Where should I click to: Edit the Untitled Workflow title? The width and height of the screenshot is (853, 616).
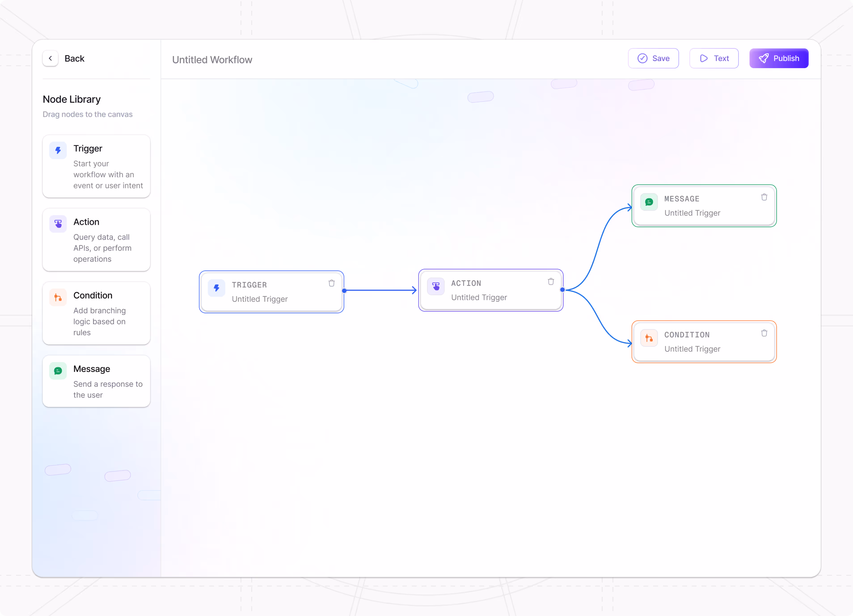point(212,60)
